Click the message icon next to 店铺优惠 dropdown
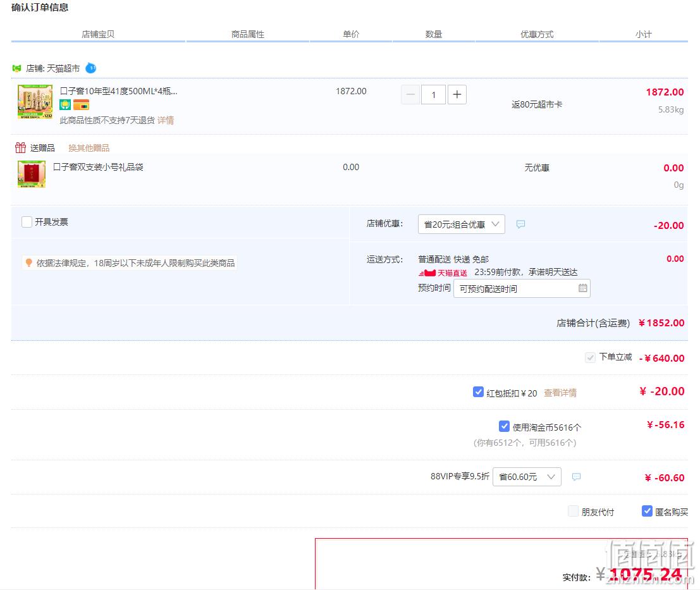The height and width of the screenshot is (590, 700). [x=520, y=224]
